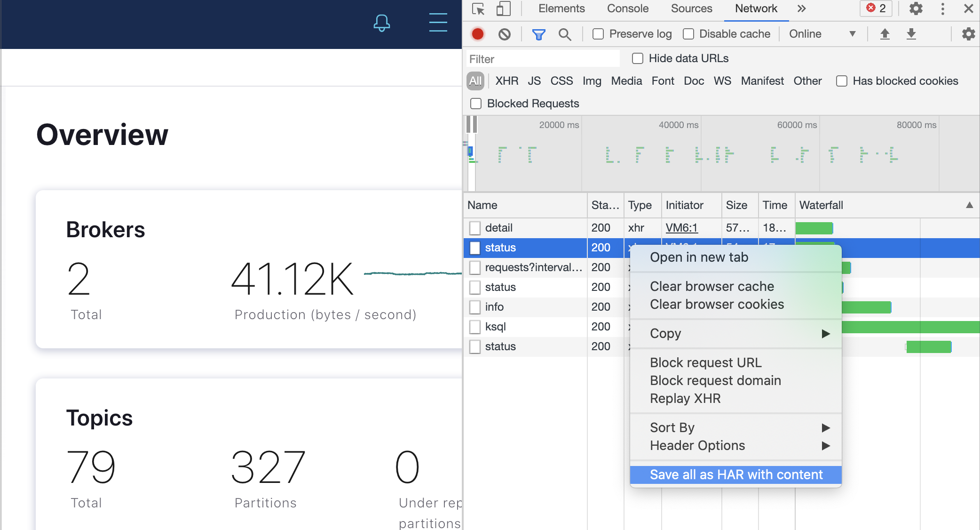Click the Filter text input field

coord(543,59)
